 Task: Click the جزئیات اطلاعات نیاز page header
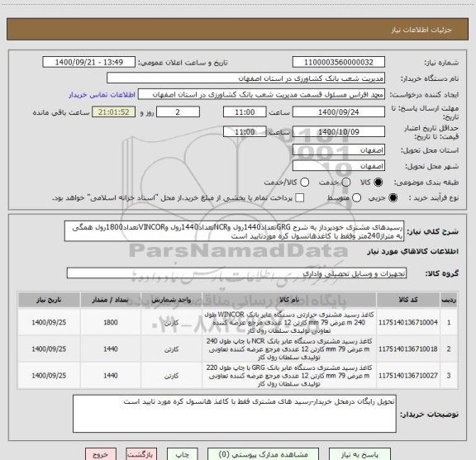[x=421, y=30]
